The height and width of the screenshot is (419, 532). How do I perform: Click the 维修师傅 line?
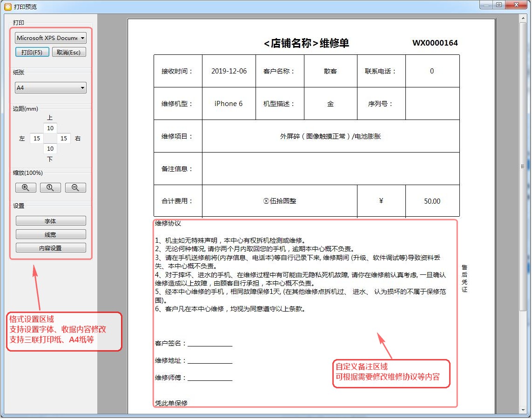pyautogui.click(x=194, y=378)
